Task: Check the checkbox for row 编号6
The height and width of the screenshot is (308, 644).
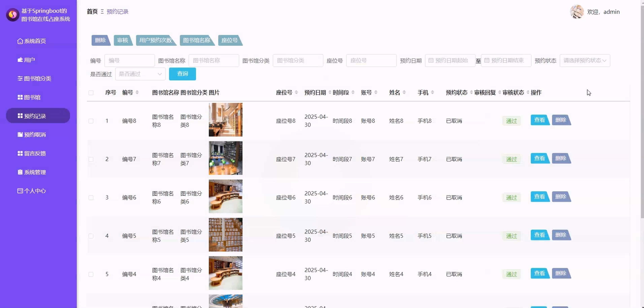Action: 91,198
